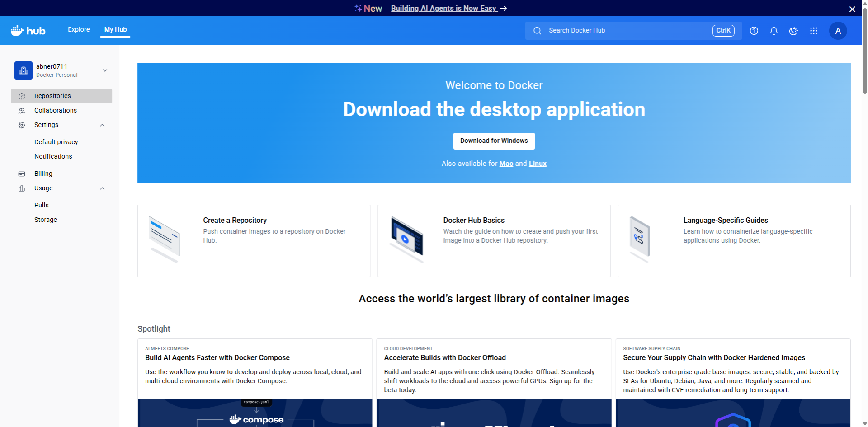Click the Repositories sidebar icon
Image resolution: width=868 pixels, height=427 pixels.
[x=22, y=96]
